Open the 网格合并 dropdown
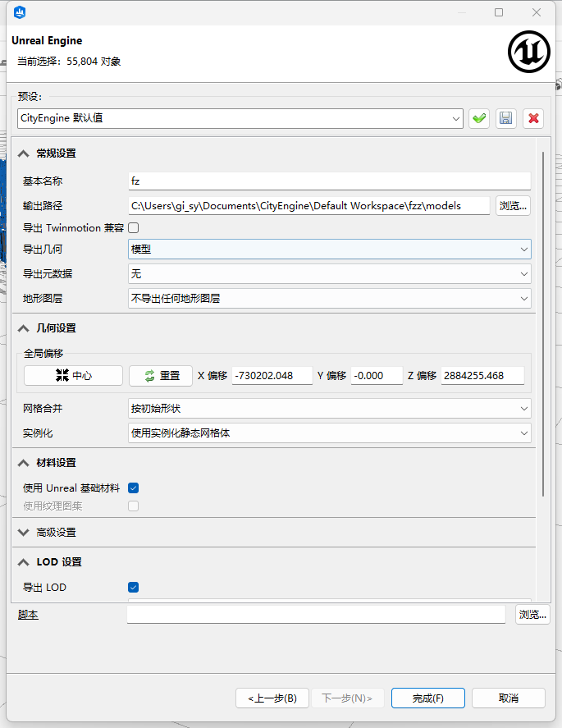This screenshot has height=728, width=562. coord(330,409)
